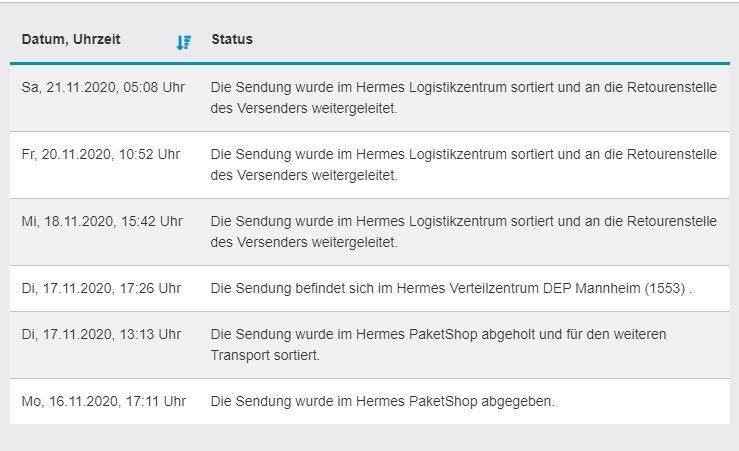
Task: Click the date Mi, 18.11.2020, 15:42 Uhr
Action: 102,221
